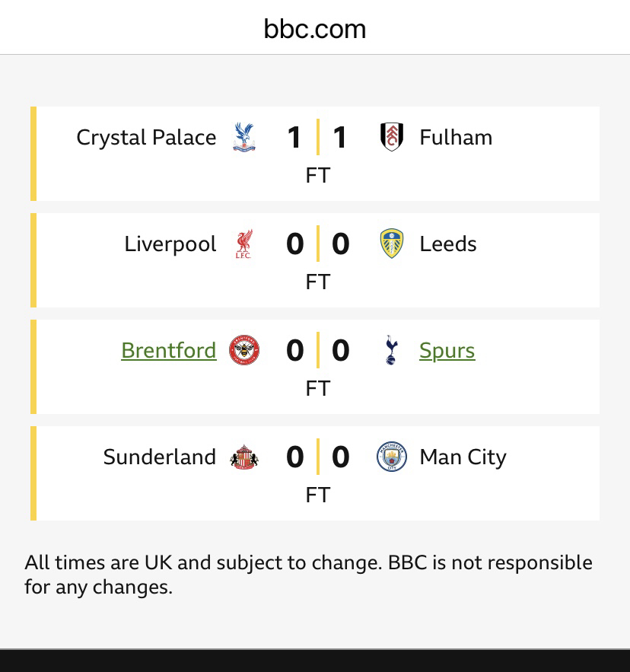Click the Crystal Palace score of 1
This screenshot has width=630, height=672.
294,138
